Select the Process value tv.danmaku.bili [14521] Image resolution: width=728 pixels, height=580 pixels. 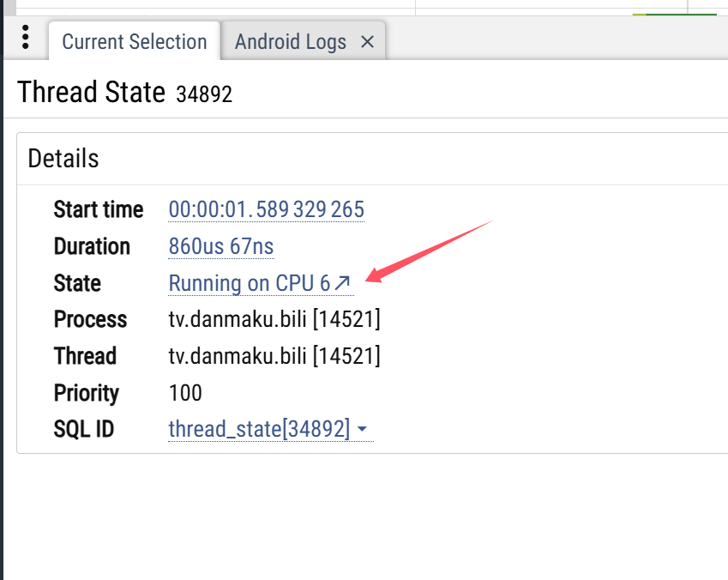(274, 320)
